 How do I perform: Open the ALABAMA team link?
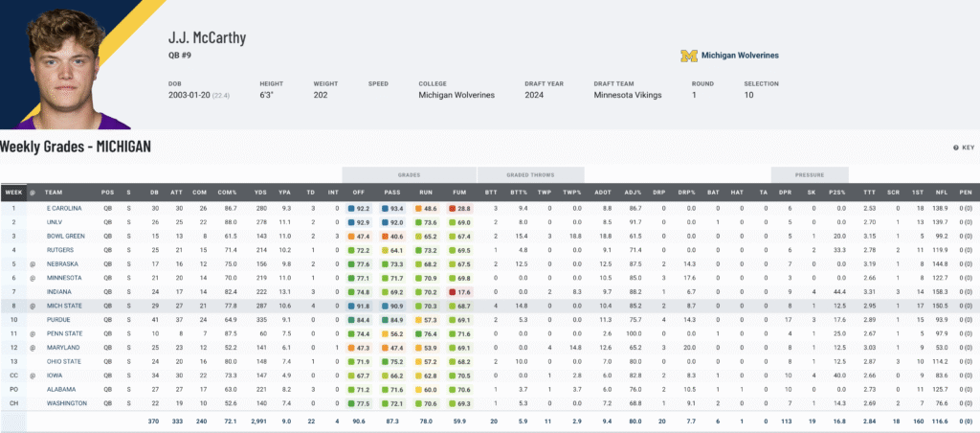tap(59, 389)
